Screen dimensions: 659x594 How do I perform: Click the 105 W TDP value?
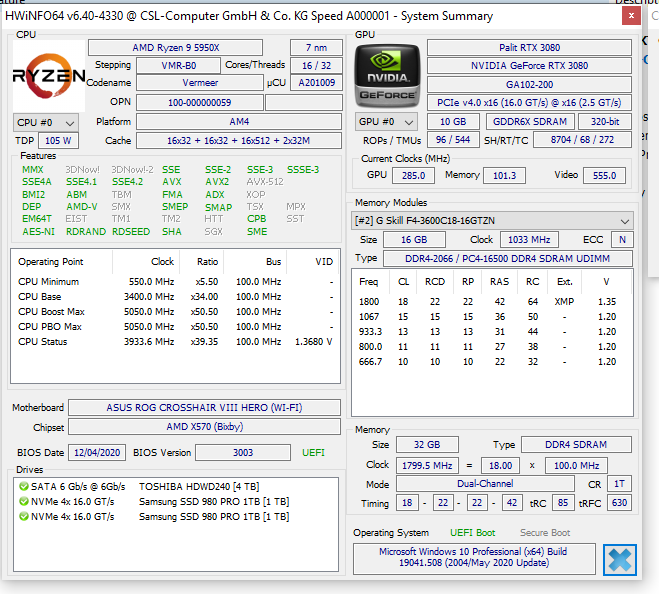pyautogui.click(x=58, y=140)
